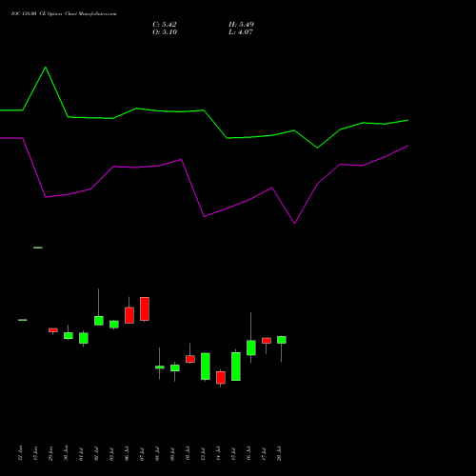Viewport: 476px width, 476px height.
Task: Click the low value "L: 4.07"
Action: click(241, 32)
